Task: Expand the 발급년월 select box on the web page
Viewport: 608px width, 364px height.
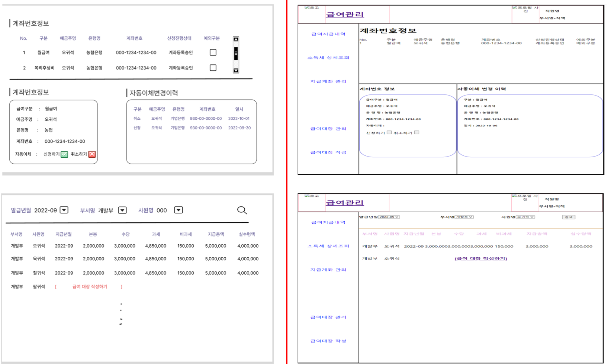Action: tap(389, 217)
